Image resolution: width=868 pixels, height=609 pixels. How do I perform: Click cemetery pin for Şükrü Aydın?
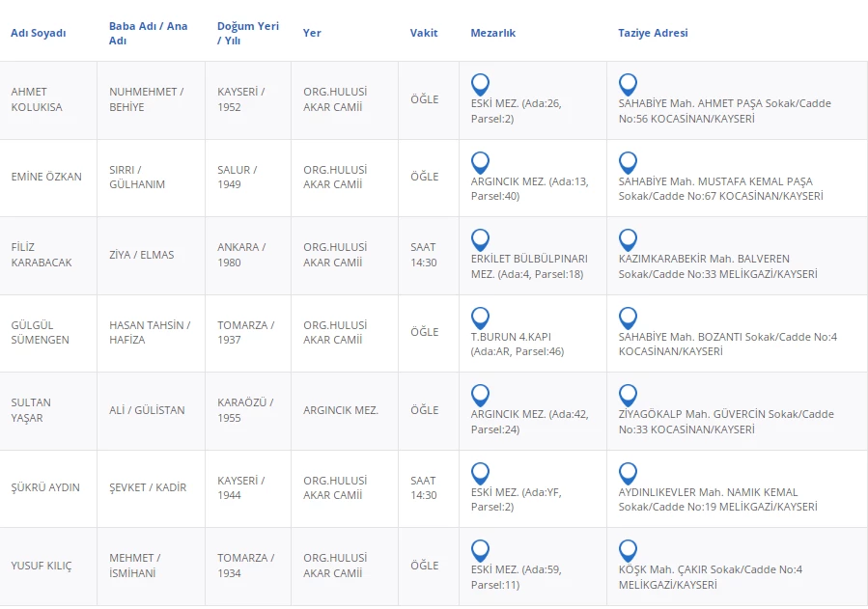click(480, 473)
